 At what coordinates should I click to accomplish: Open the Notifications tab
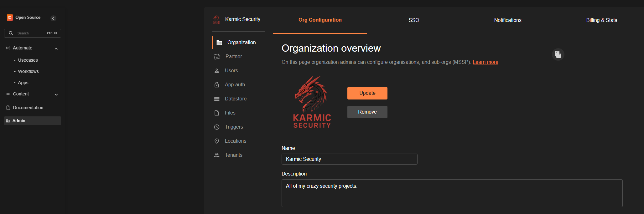(x=508, y=20)
